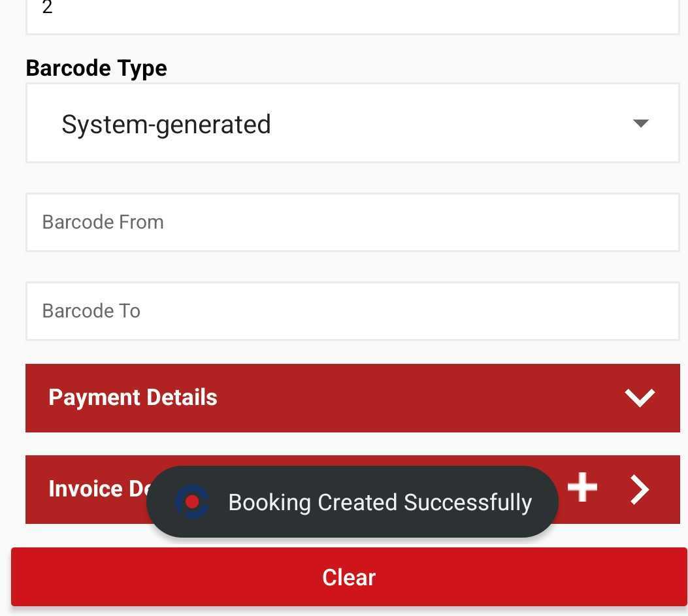Click the white plus icon on Invoice Details
Image resolution: width=688 pixels, height=616 pixels.
pyautogui.click(x=582, y=488)
